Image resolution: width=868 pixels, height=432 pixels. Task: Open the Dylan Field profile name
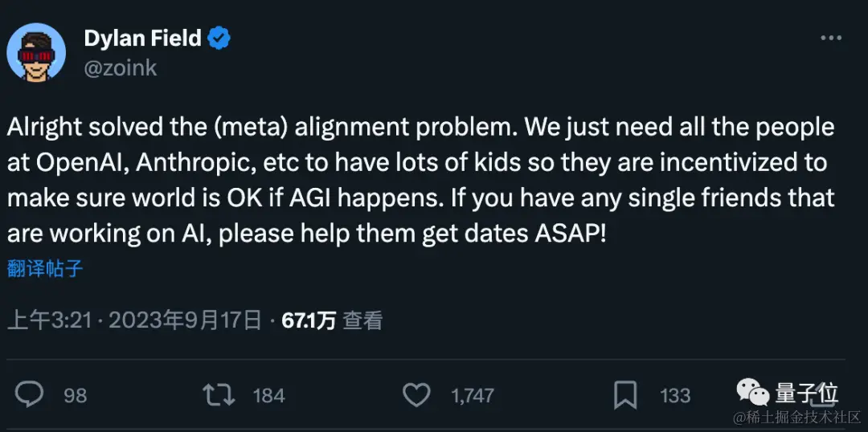click(x=143, y=39)
